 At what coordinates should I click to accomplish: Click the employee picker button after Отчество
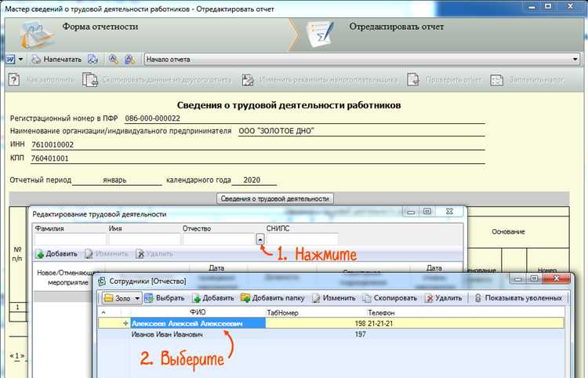tap(260, 239)
